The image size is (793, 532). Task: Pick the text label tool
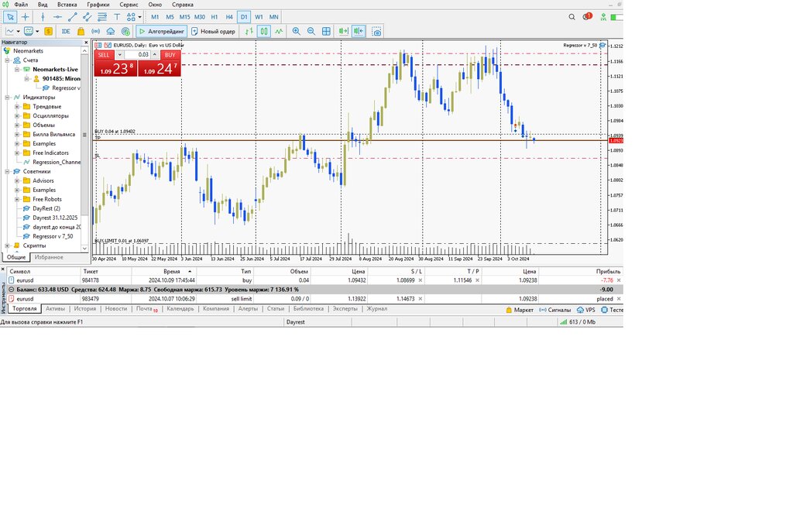(117, 17)
